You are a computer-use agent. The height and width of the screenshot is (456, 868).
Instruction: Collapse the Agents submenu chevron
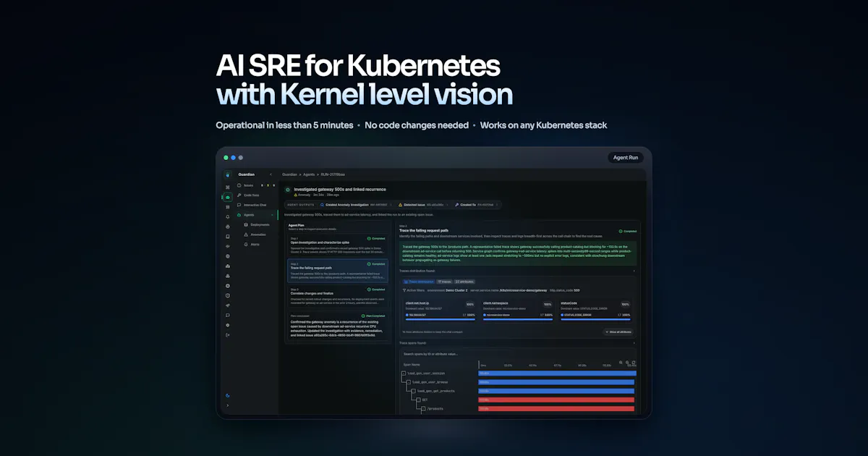[272, 215]
